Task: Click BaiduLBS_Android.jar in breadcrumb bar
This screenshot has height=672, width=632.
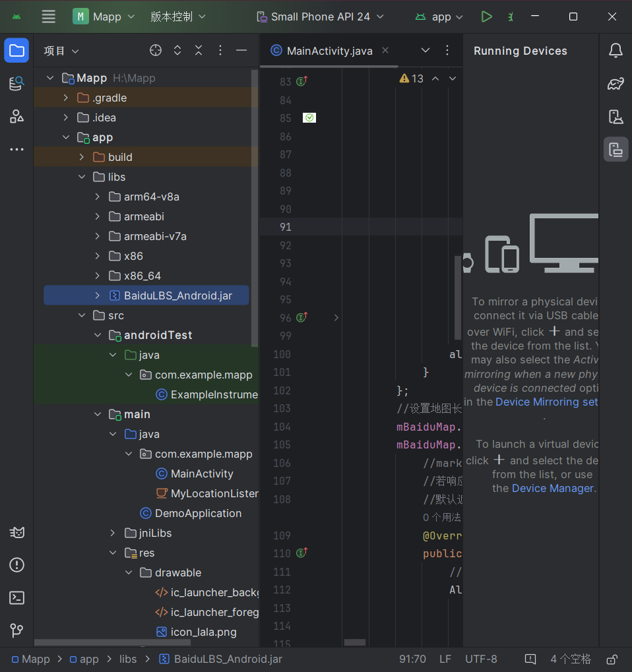Action: [x=221, y=659]
